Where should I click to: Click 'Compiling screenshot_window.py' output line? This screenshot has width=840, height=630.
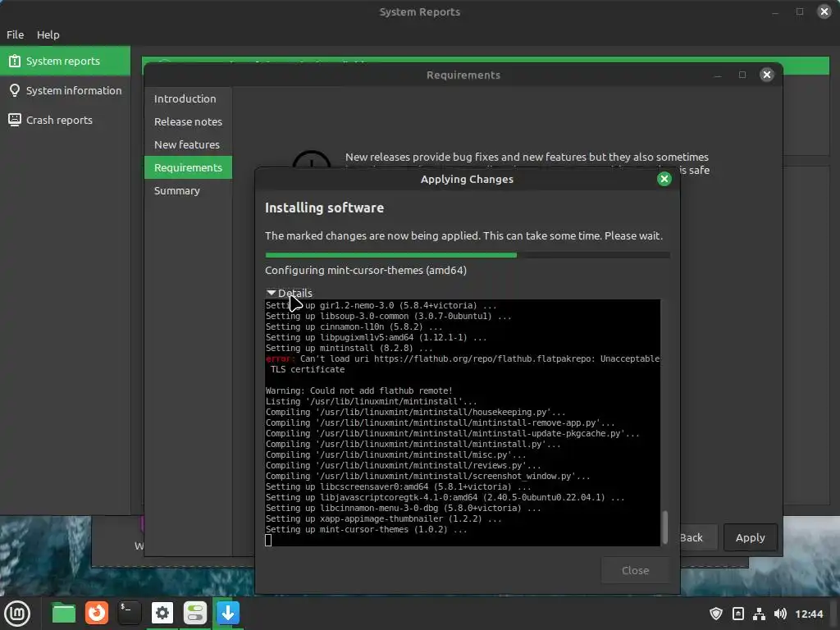pos(428,477)
